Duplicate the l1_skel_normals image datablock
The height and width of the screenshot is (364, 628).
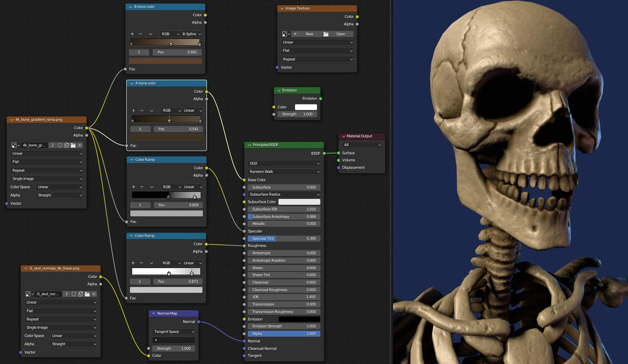pyautogui.click(x=80, y=294)
